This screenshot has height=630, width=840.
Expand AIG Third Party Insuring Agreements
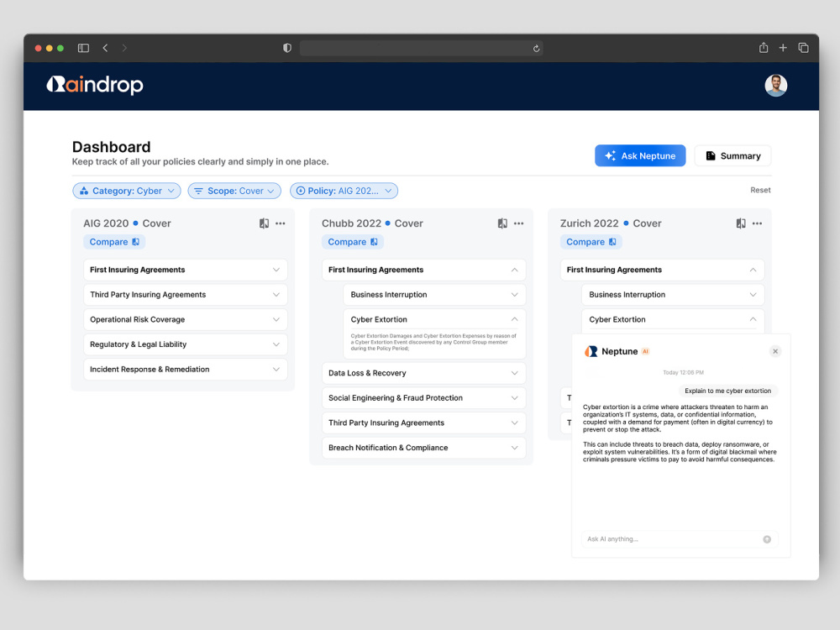pos(186,295)
